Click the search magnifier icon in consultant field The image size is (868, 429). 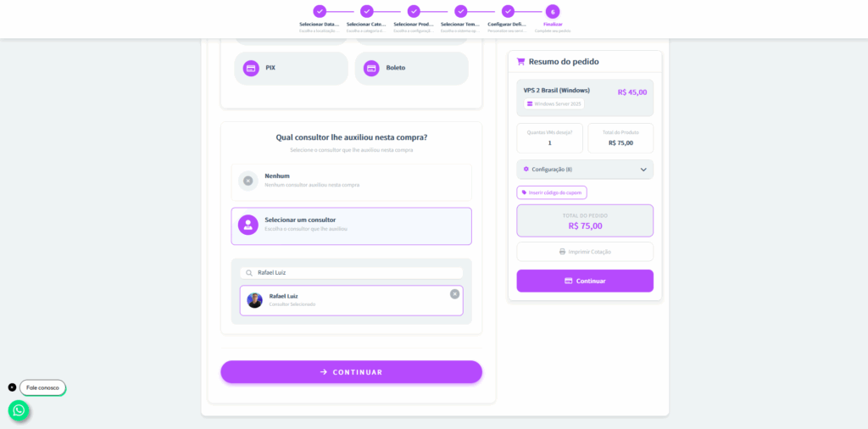pyautogui.click(x=249, y=273)
